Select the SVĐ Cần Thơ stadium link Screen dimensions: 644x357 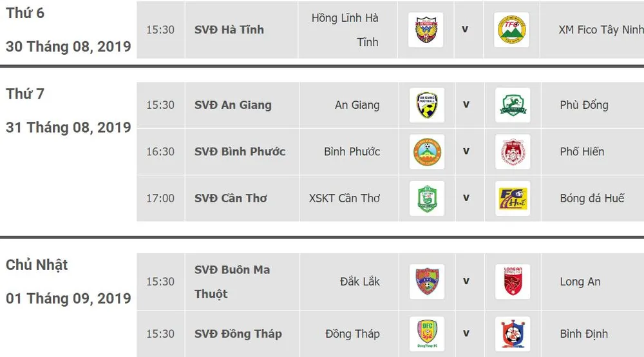(231, 198)
